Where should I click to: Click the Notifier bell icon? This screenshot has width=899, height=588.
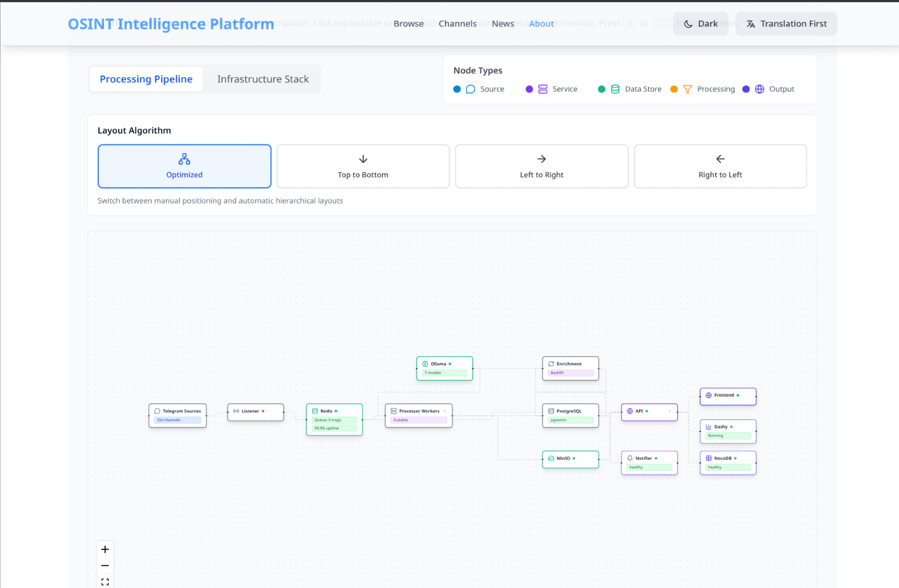(630, 458)
